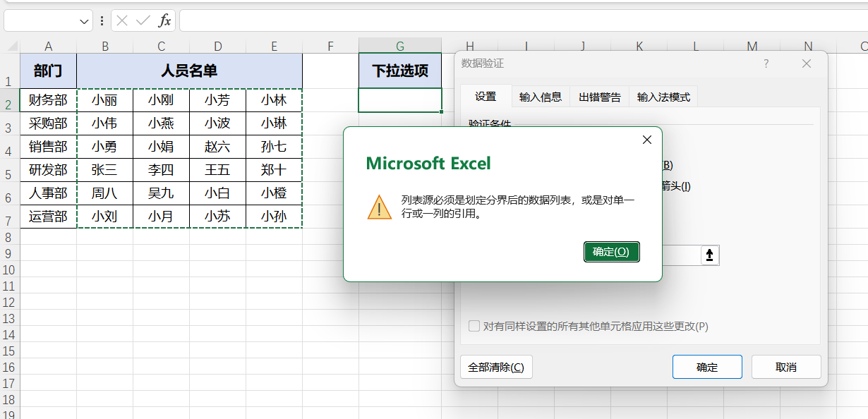The image size is (868, 419).
Task: Click the warning triangle icon in message box
Action: coord(380,207)
